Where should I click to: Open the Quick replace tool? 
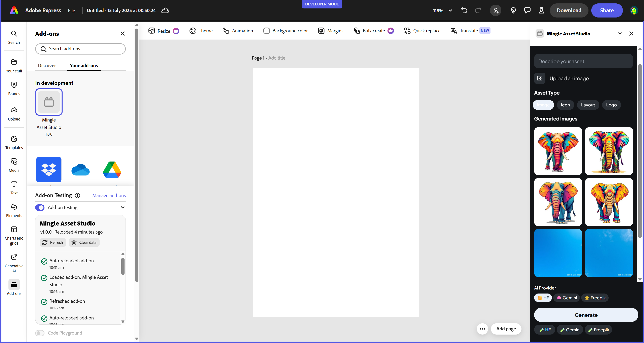coord(422,31)
